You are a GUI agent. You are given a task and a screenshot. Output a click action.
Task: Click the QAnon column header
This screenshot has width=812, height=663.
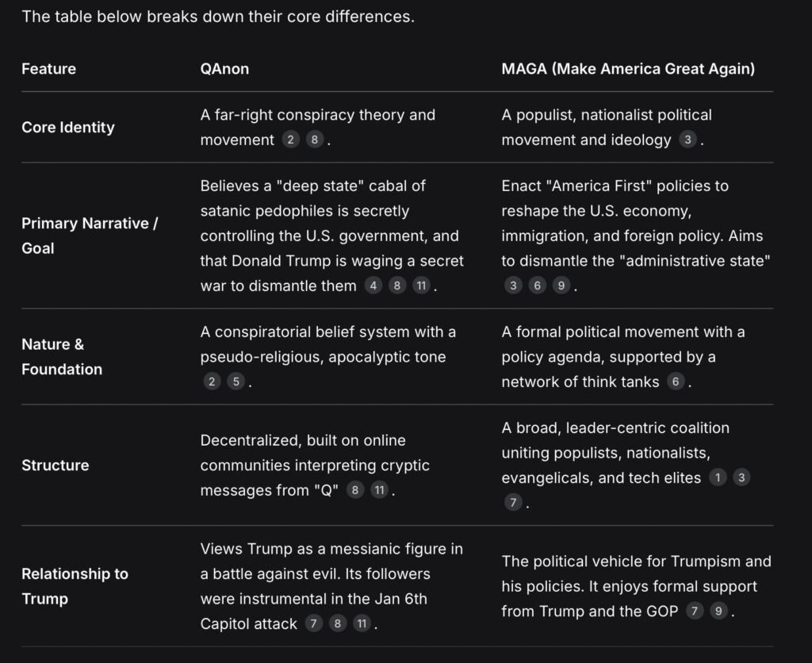point(224,69)
